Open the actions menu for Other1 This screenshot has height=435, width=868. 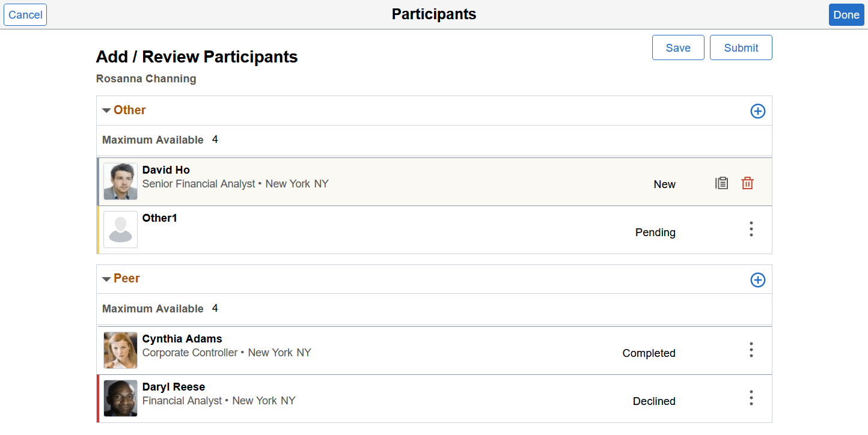pos(751,229)
